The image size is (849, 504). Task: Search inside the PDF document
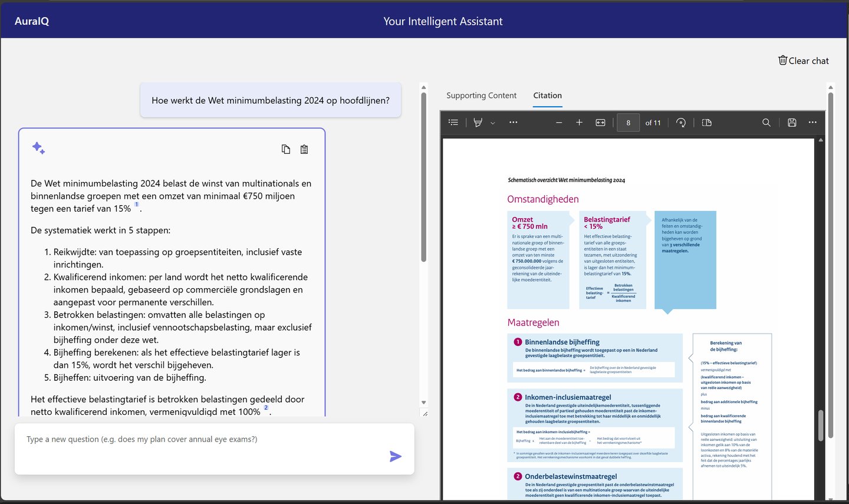766,123
